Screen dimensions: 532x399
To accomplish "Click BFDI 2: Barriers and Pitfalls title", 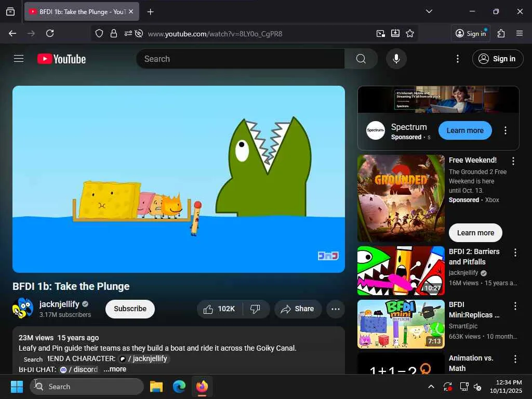I will [x=474, y=257].
